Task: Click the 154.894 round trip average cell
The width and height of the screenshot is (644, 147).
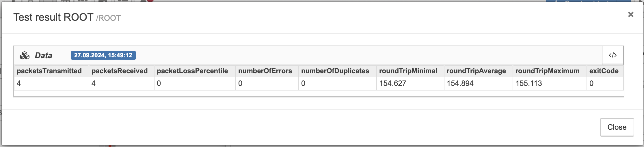Action: tap(479, 84)
